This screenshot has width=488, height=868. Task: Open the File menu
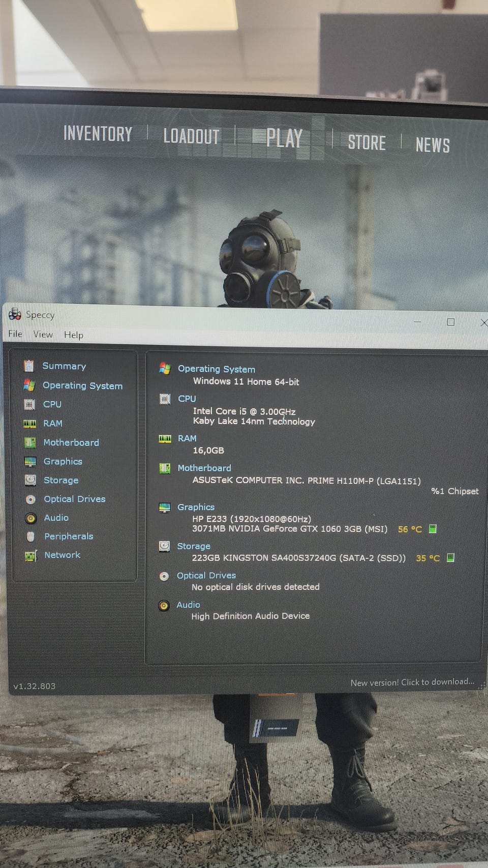(15, 334)
